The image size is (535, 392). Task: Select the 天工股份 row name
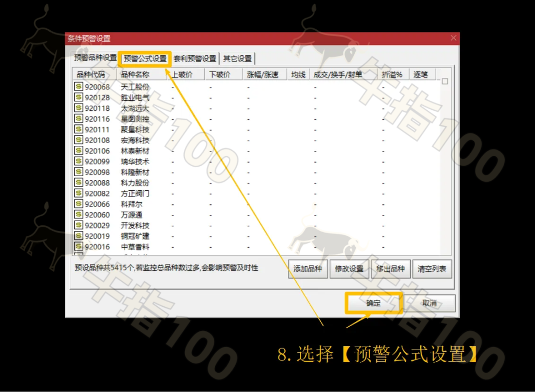(135, 87)
